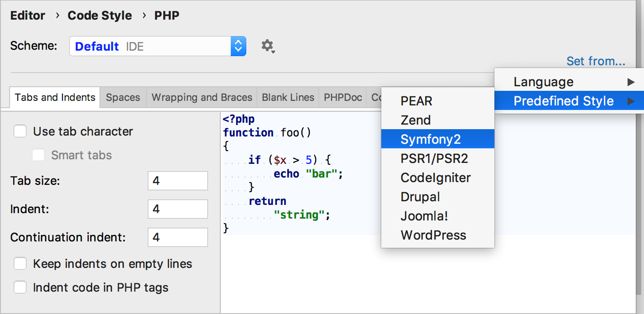The image size is (644, 314).
Task: Expand the Predefined Style submenu arrow
Action: (631, 100)
